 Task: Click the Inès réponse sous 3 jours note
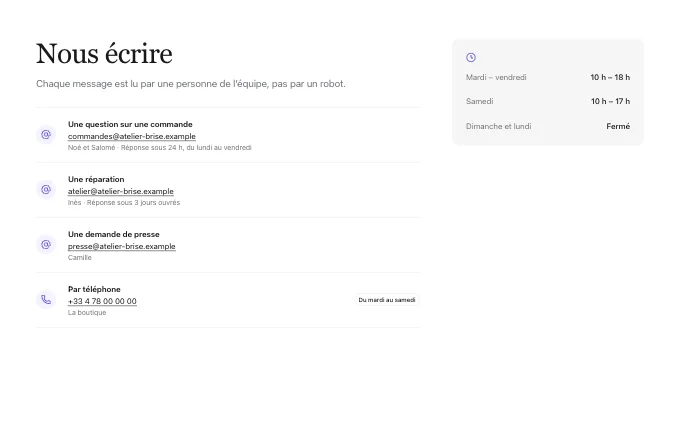pyautogui.click(x=124, y=203)
